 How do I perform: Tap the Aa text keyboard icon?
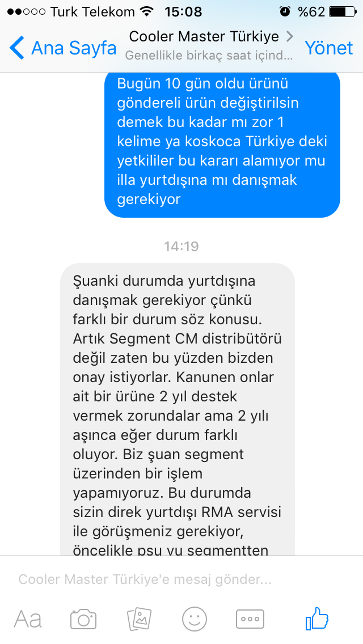click(x=28, y=619)
